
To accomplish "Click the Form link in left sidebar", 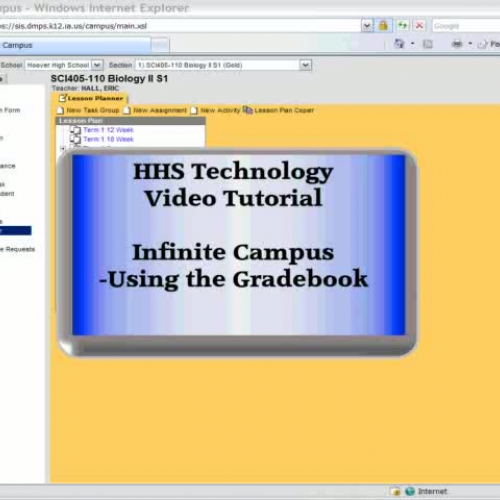I will coord(10,110).
